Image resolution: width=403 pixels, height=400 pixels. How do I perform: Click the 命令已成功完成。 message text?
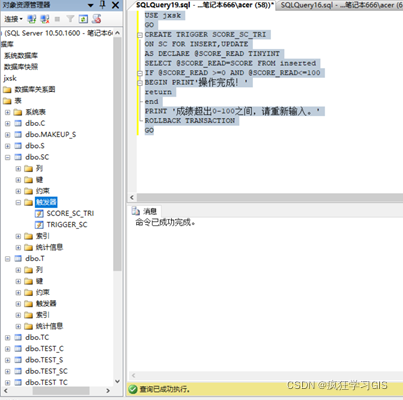tap(165, 222)
